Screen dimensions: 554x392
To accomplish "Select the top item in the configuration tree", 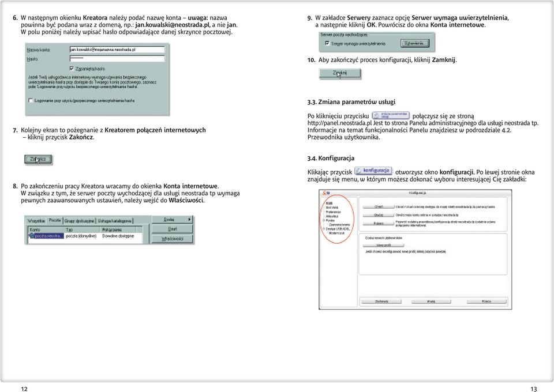I will pyautogui.click(x=329, y=203).
